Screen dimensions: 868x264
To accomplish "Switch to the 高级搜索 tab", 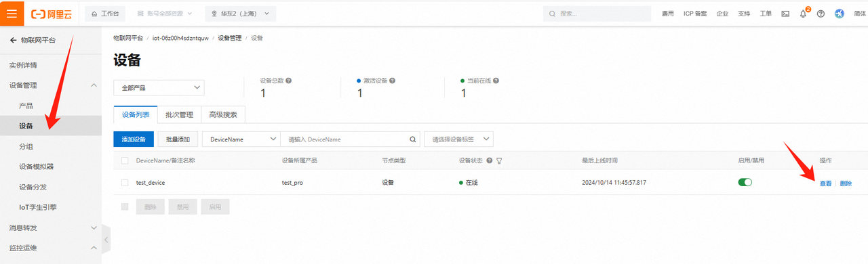I will tap(223, 115).
